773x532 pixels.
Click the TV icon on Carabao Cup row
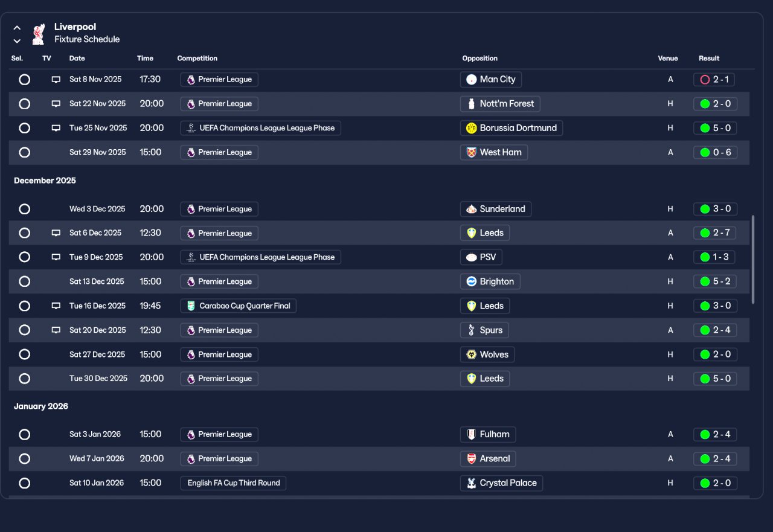point(56,306)
